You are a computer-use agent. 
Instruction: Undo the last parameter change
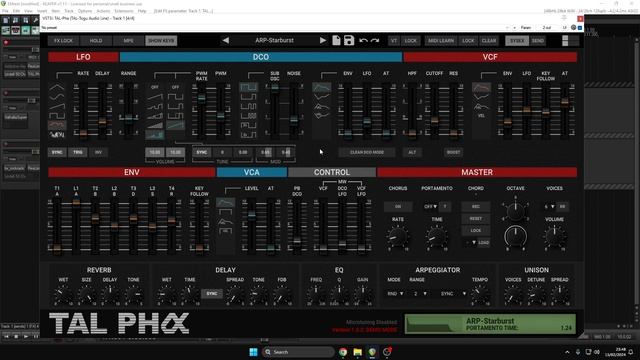point(363,40)
